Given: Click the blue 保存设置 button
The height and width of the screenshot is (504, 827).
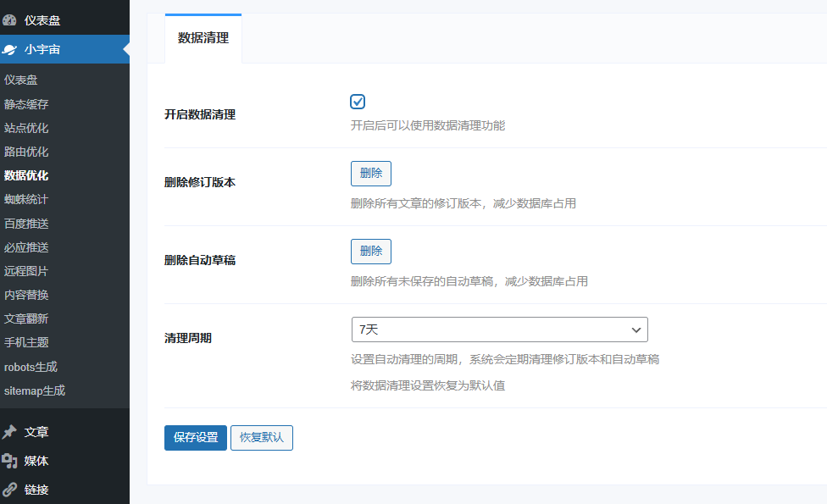Looking at the screenshot, I should (x=196, y=438).
